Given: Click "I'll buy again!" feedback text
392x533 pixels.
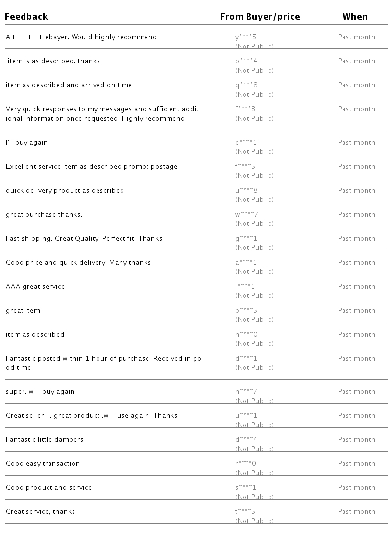Looking at the screenshot, I should (28, 143).
